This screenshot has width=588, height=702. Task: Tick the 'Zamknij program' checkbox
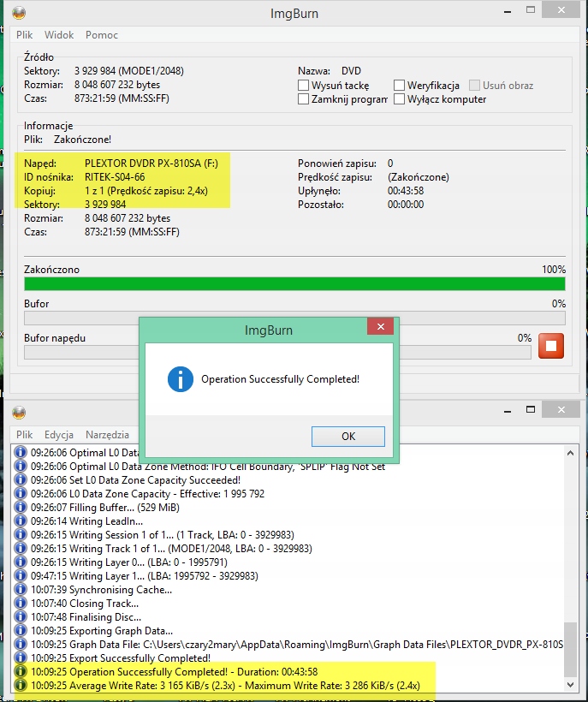click(303, 99)
